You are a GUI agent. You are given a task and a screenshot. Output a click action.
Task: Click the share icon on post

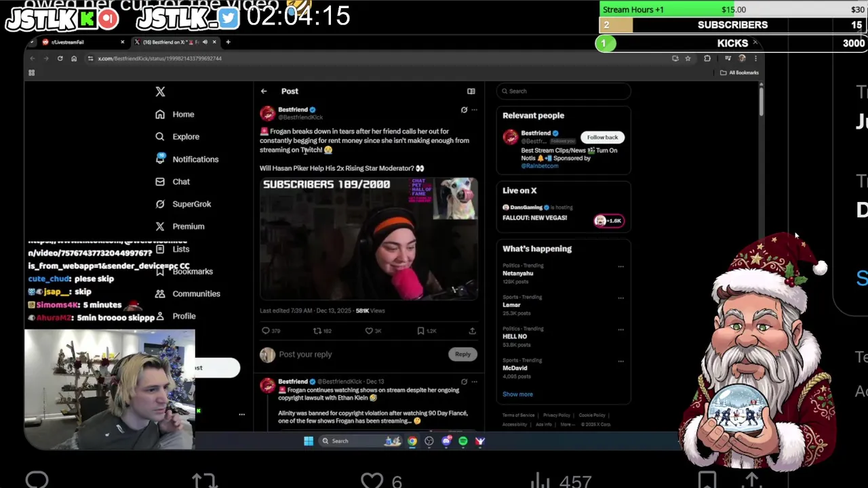(472, 331)
